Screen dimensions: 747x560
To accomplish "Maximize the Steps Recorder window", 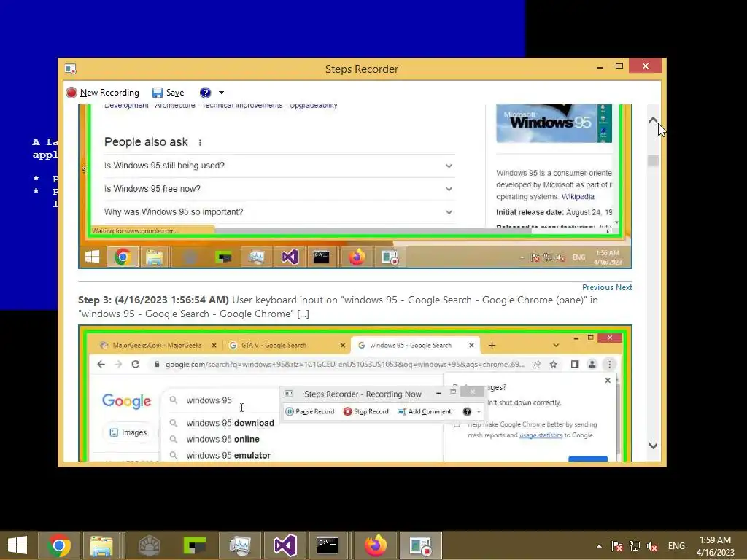I will 619,66.
